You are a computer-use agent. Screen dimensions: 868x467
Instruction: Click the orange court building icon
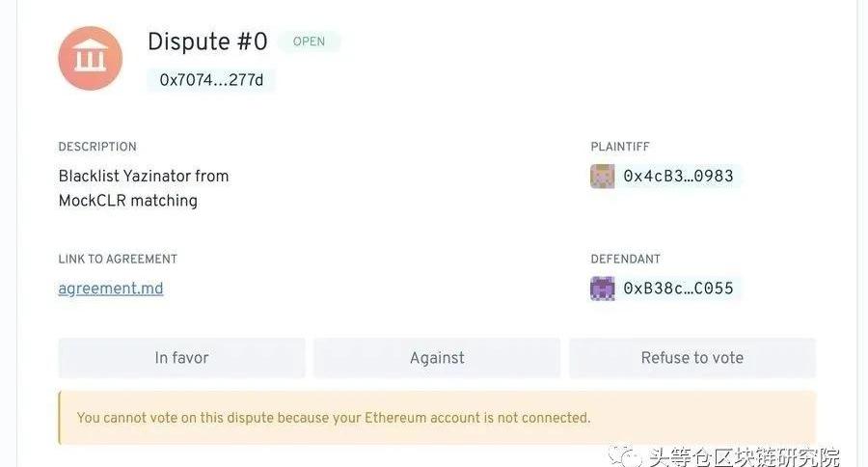tap(91, 58)
